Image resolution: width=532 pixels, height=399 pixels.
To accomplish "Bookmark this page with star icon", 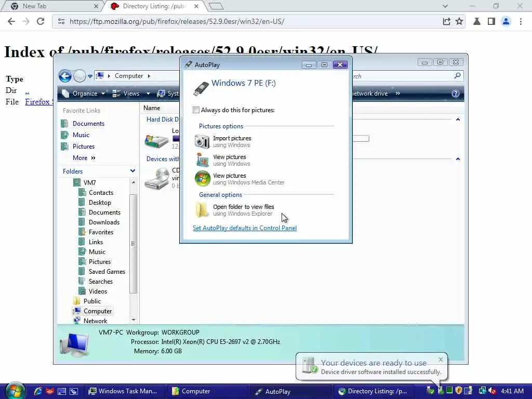I will (x=459, y=21).
